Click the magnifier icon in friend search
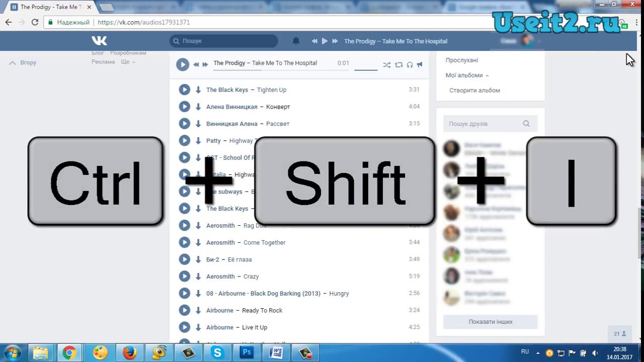The width and height of the screenshot is (644, 362). (x=526, y=124)
